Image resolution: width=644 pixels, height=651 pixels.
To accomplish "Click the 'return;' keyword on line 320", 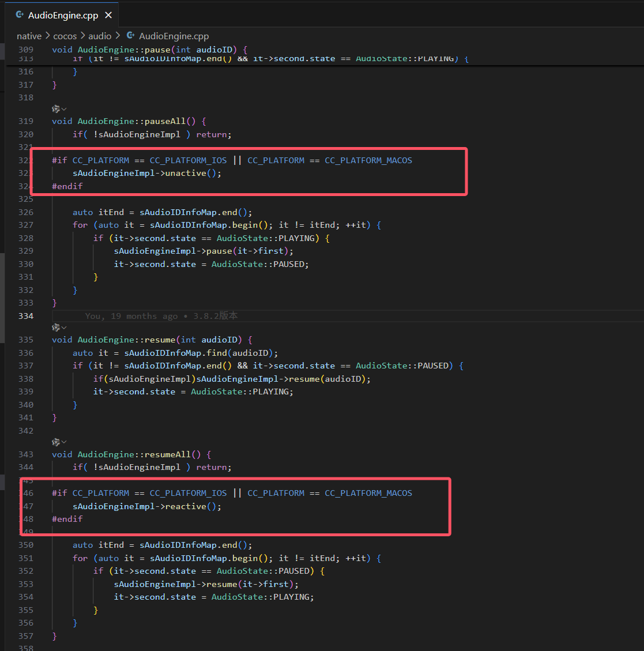I will (214, 134).
